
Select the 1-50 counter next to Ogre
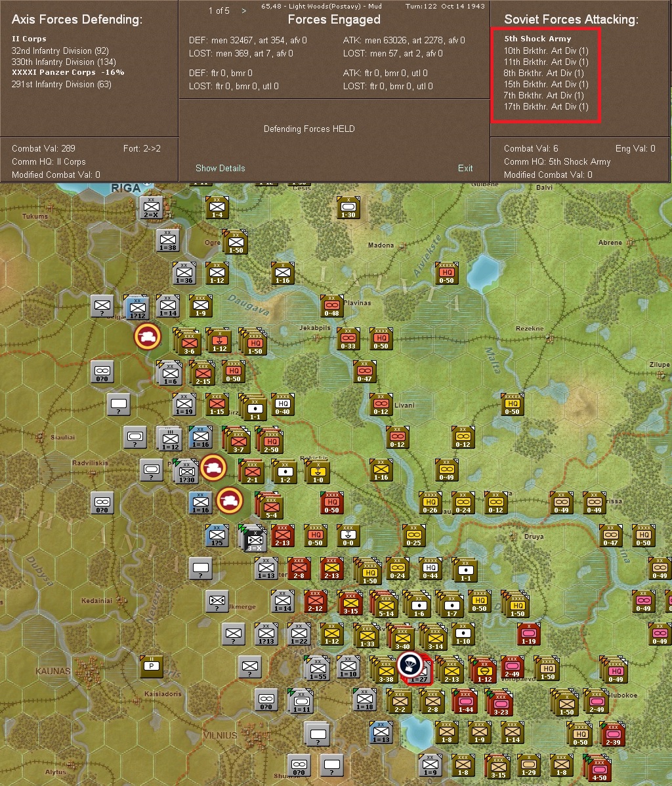pos(235,243)
